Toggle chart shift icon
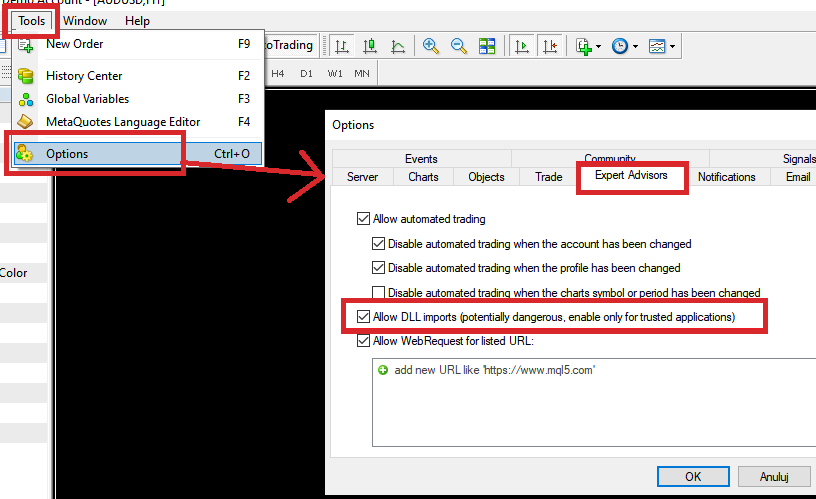The height and width of the screenshot is (499, 816). [x=550, y=46]
